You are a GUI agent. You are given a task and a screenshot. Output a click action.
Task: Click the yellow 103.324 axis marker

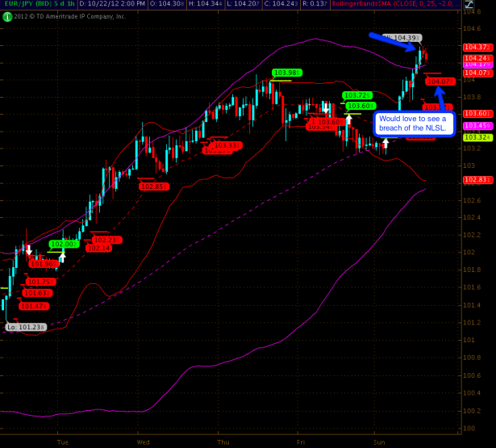(478, 137)
